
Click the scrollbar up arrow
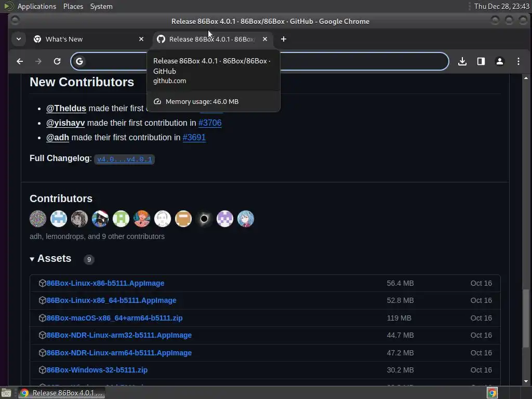pyautogui.click(x=526, y=78)
